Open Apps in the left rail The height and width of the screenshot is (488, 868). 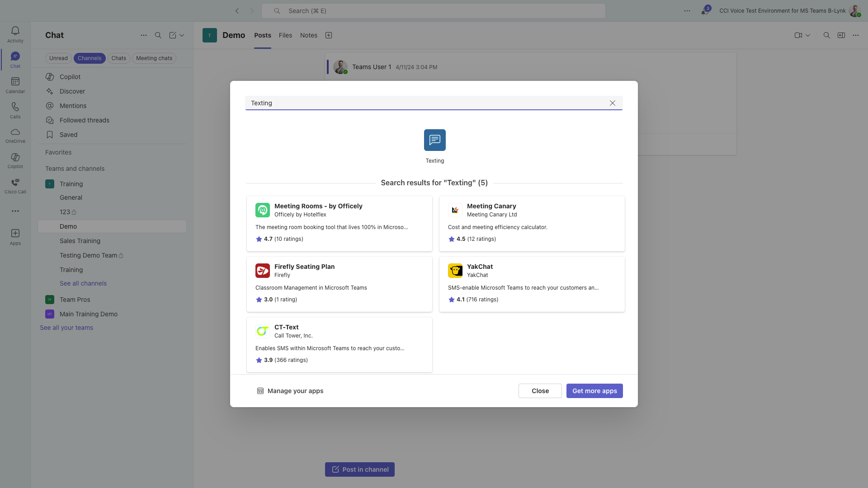(x=15, y=236)
